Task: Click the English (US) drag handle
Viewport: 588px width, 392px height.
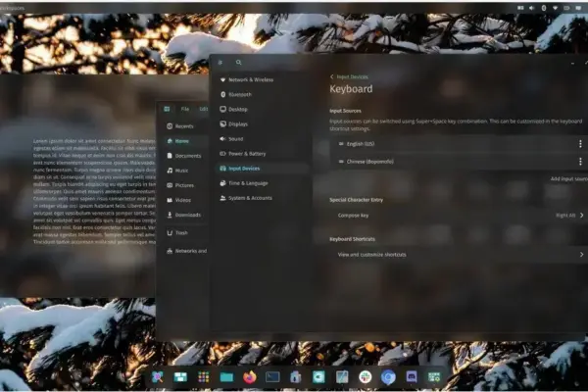Action: [341, 144]
